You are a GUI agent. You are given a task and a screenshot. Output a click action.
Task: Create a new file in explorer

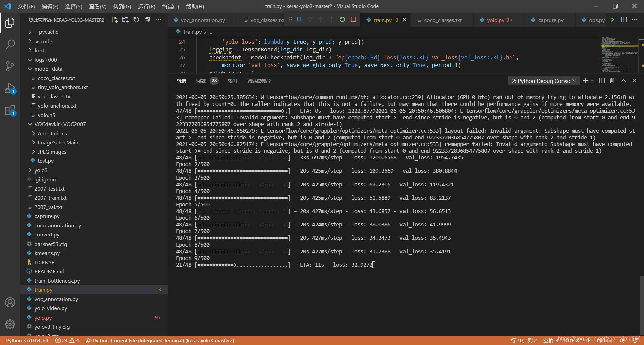click(x=114, y=20)
